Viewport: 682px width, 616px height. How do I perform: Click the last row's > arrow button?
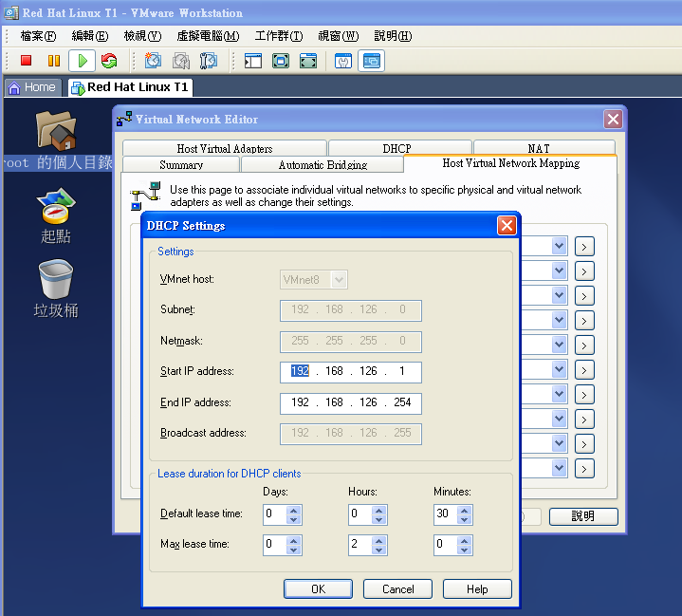pyautogui.click(x=584, y=469)
